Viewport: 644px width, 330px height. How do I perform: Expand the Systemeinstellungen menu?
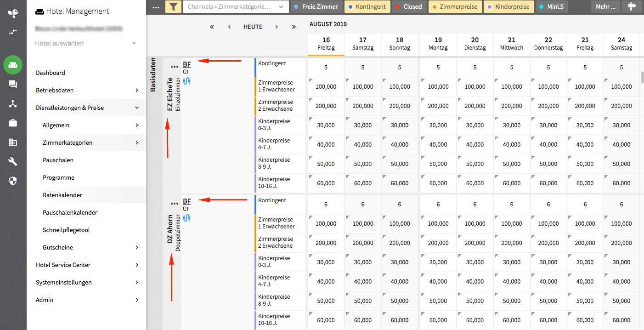click(86, 282)
